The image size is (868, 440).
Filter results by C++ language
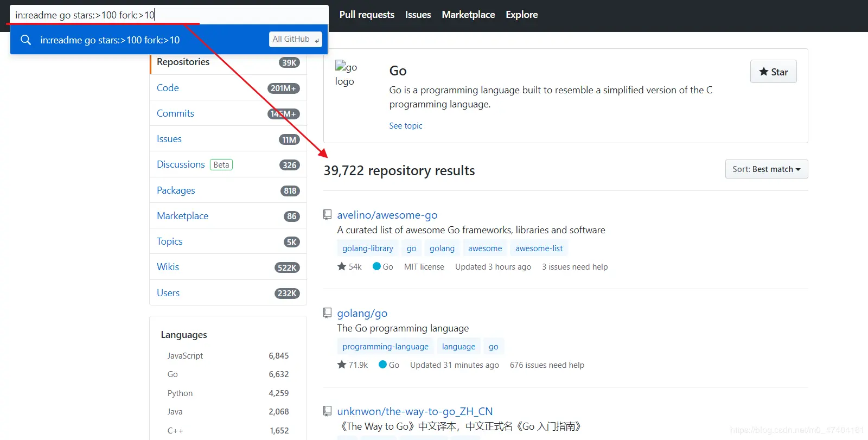pos(228,431)
